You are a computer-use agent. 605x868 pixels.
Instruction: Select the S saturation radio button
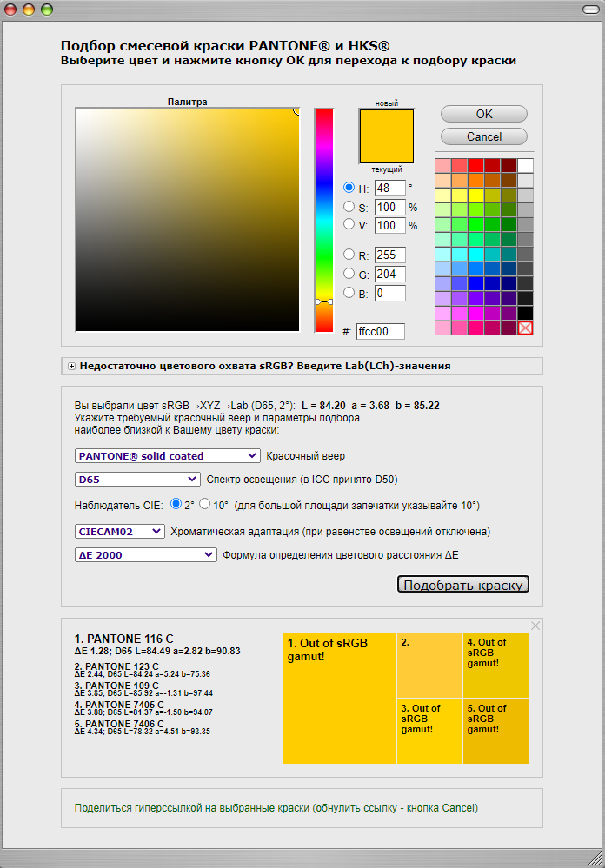349,207
